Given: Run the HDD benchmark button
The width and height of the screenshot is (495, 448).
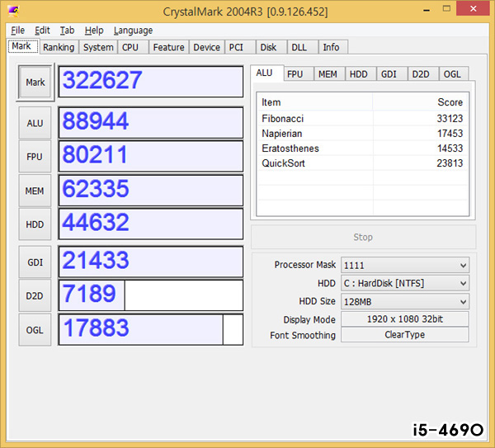Looking at the screenshot, I should tap(35, 224).
